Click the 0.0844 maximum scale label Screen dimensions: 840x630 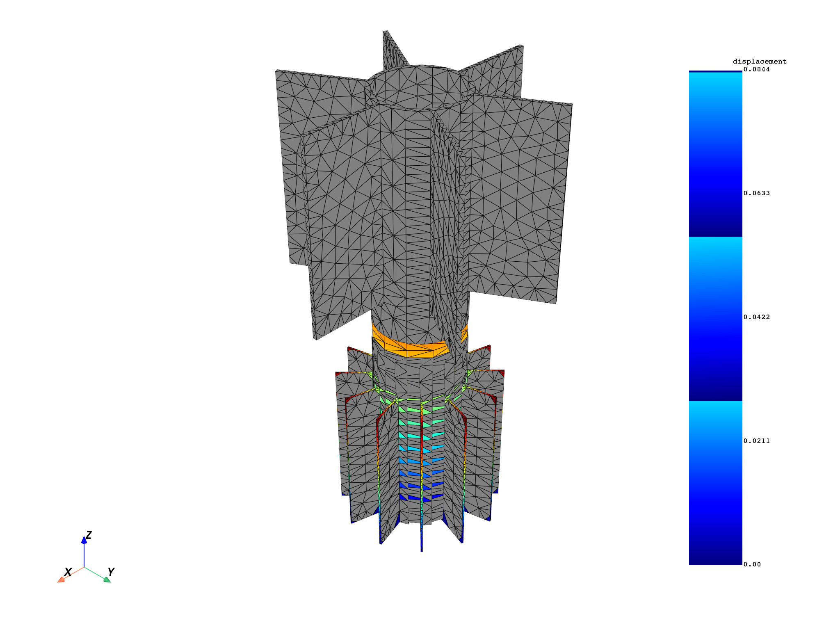point(756,69)
